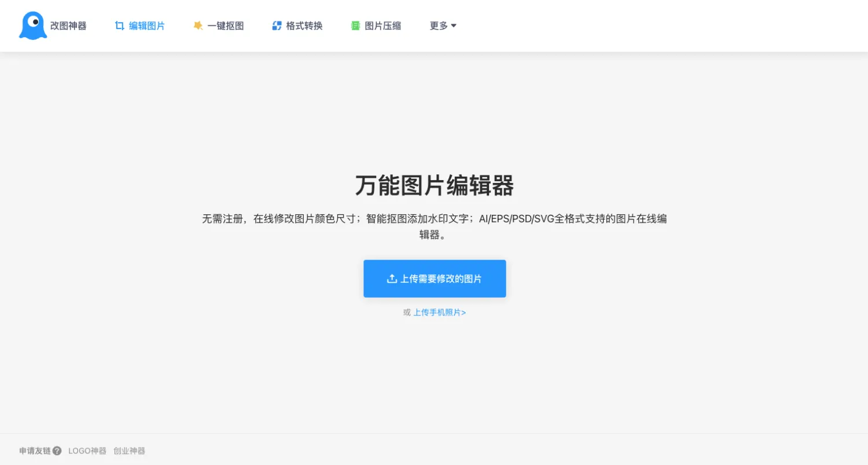Expand the 更多 dropdown arrow

coord(454,25)
